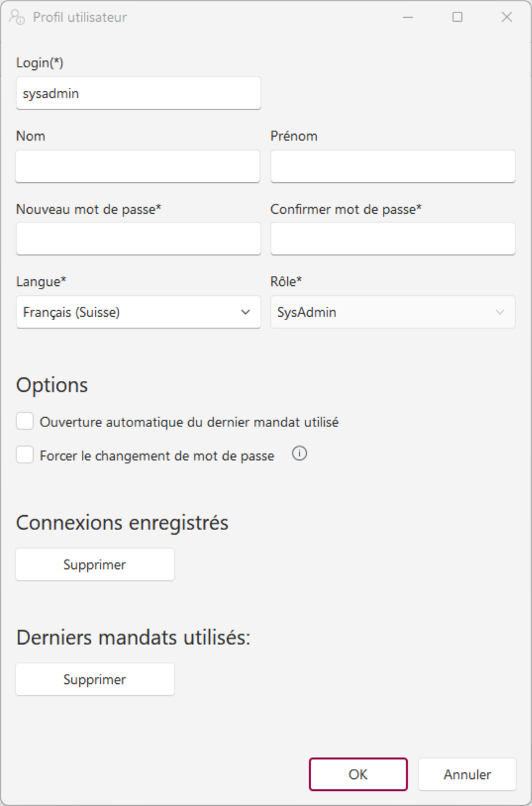532x806 pixels.
Task: Click the Login field containing sysadmin
Action: (138, 94)
